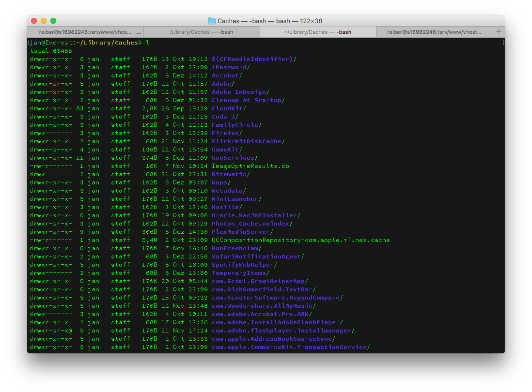Viewport: 532px width, 392px height.
Task: Click com.ScooterSoftware.BeyondCompare/ entry
Action: click(x=277, y=298)
